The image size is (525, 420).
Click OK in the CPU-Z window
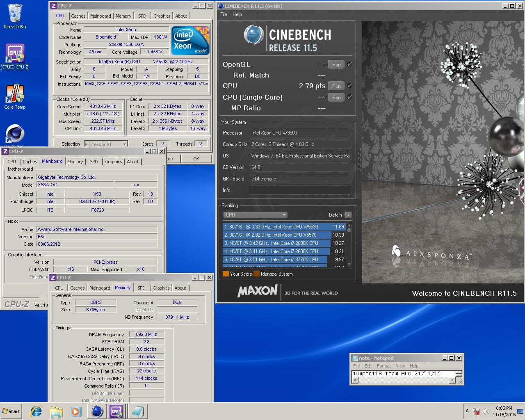click(196, 159)
